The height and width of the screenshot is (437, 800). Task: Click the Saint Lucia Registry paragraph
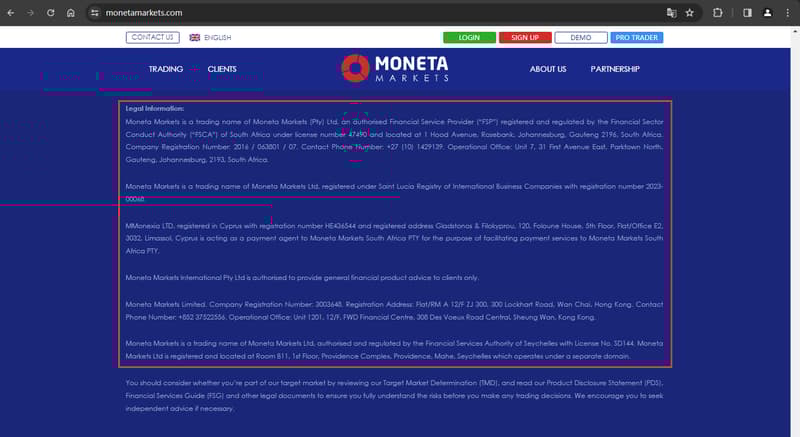coord(394,193)
